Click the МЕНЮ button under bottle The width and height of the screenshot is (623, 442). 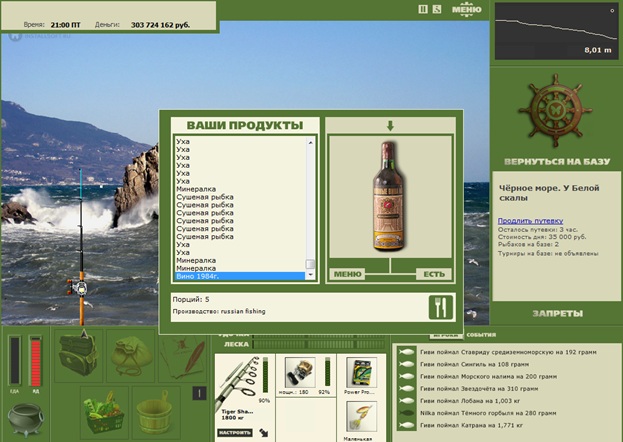click(x=347, y=274)
